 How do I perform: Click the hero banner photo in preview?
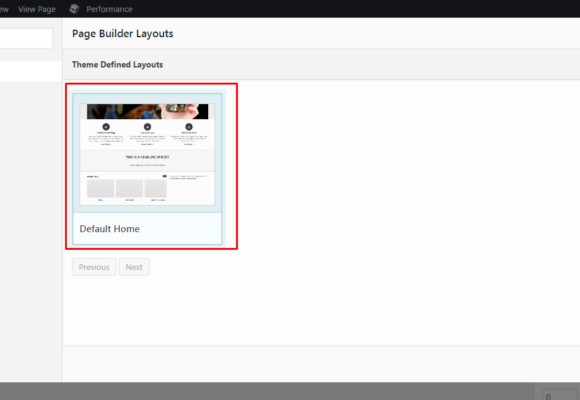(x=148, y=111)
